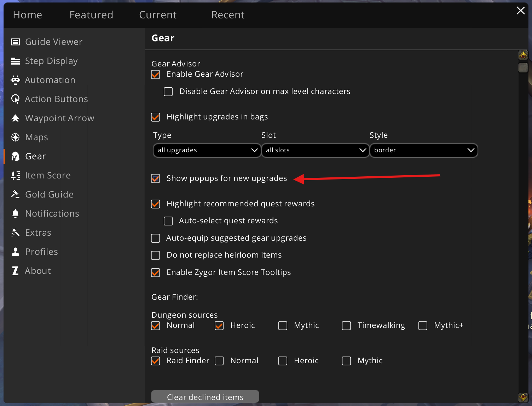Click the Gold Guide gavel icon
Screen dimensions: 532x406
click(15, 194)
